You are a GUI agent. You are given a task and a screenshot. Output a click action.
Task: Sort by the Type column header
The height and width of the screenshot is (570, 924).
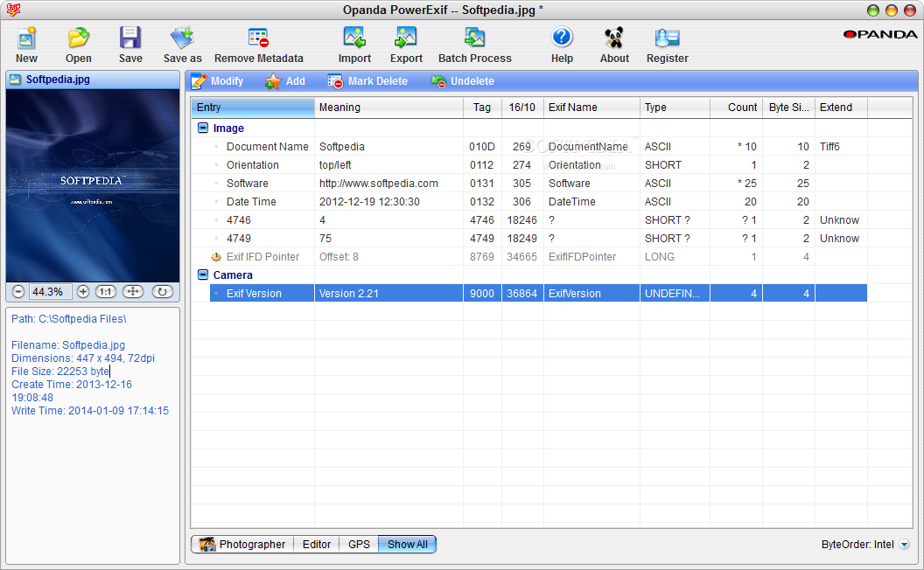tap(675, 108)
